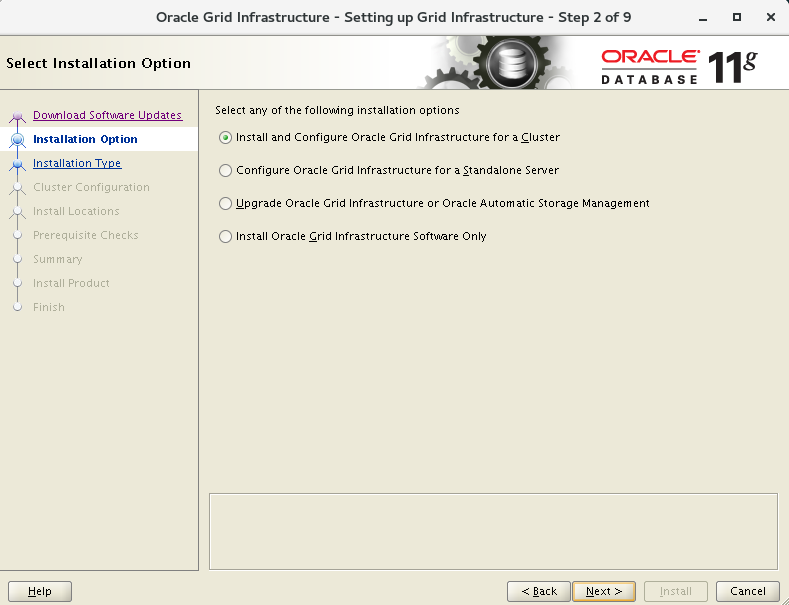789x605 pixels.
Task: Click the Cluster Configuration step marker icon
Action: (x=18, y=187)
